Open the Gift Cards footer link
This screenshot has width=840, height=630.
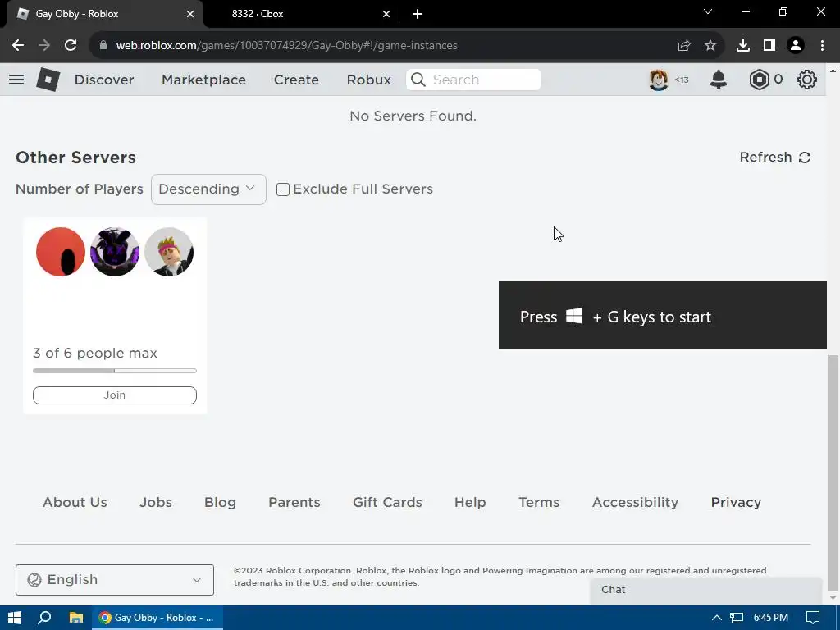pos(387,503)
